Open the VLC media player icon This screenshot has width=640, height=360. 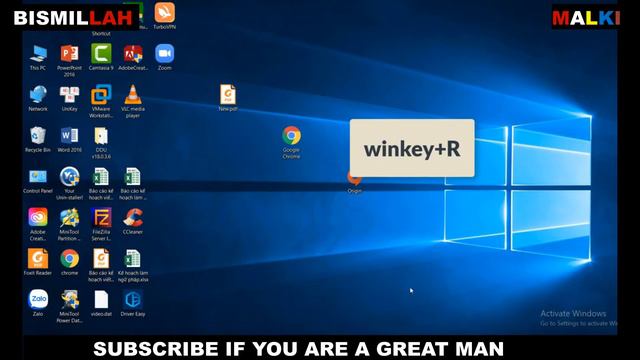click(133, 95)
